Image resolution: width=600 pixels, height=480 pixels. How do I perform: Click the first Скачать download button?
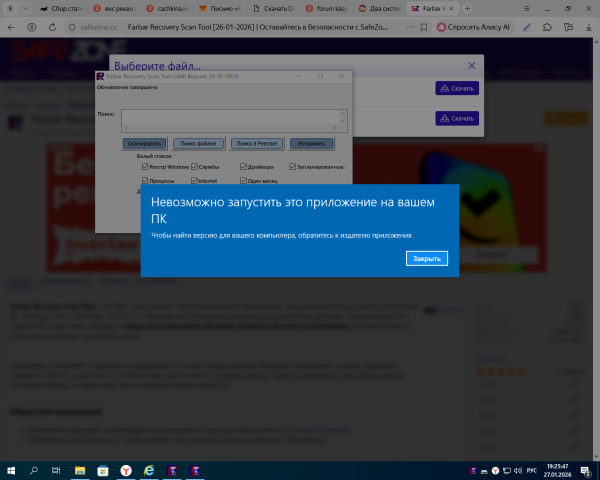[457, 88]
